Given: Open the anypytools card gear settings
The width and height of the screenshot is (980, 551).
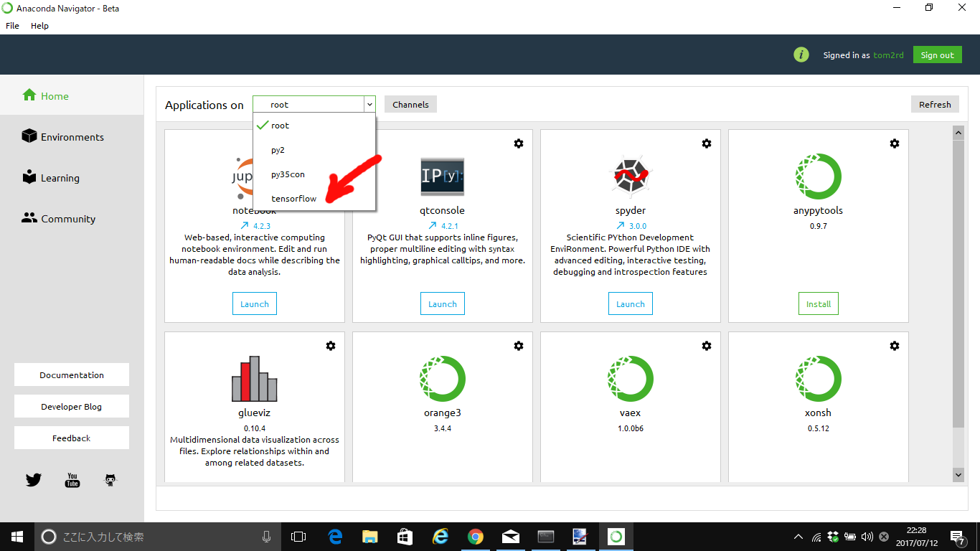Looking at the screenshot, I should (895, 143).
